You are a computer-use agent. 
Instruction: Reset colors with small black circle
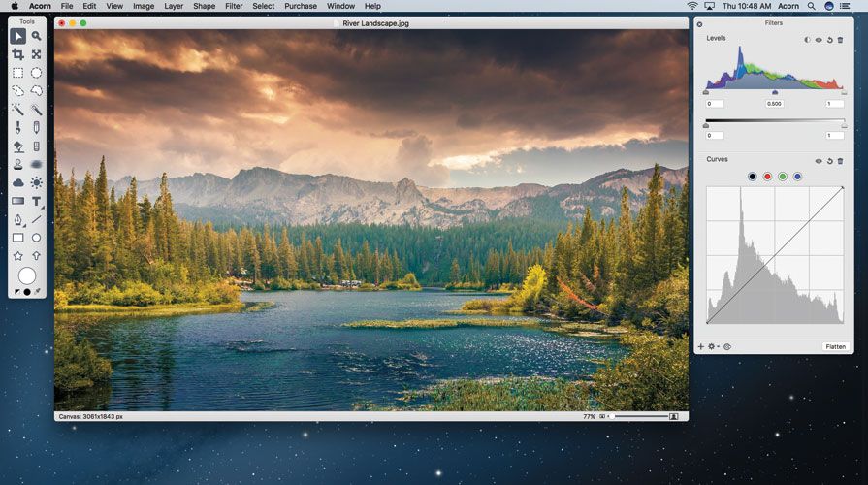click(26, 292)
